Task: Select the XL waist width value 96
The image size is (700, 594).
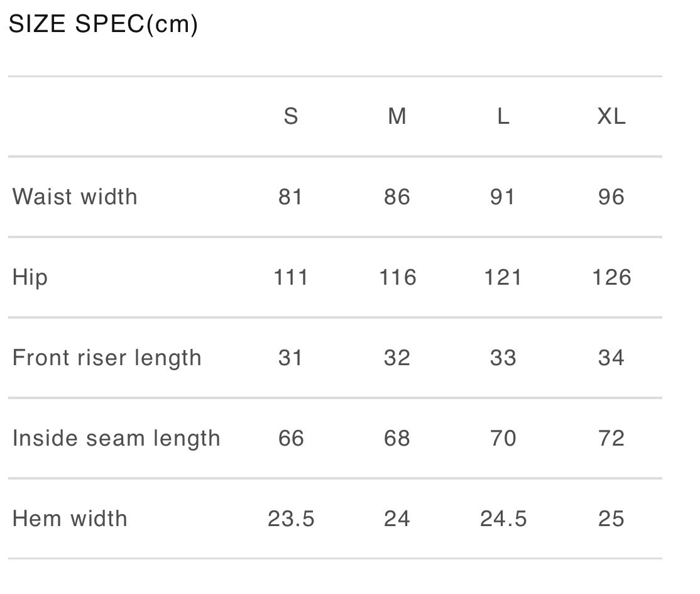Action: [611, 197]
